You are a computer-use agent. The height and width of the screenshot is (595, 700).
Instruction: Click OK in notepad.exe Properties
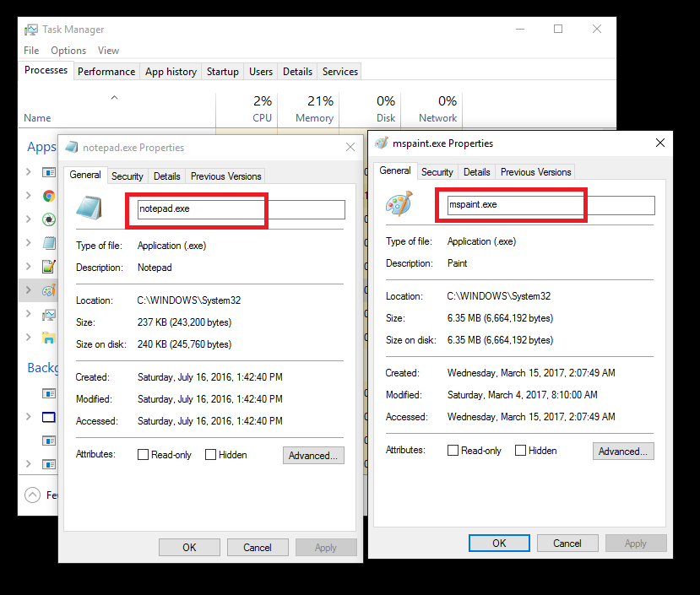(189, 547)
